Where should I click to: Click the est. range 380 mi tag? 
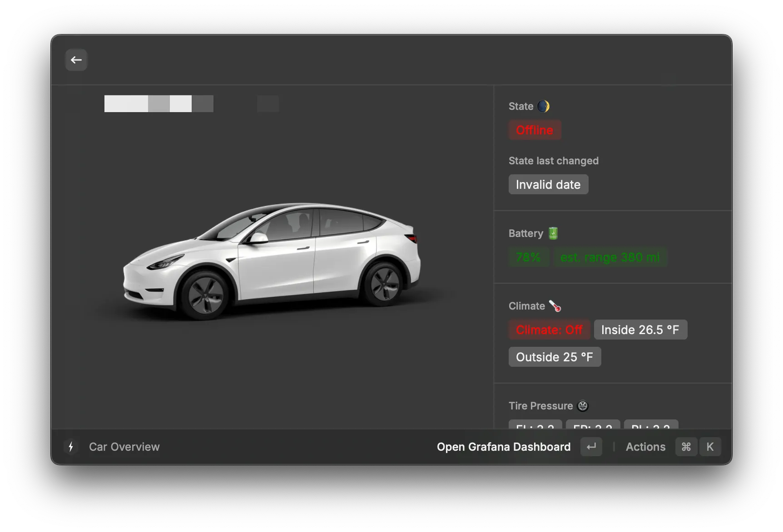(610, 257)
